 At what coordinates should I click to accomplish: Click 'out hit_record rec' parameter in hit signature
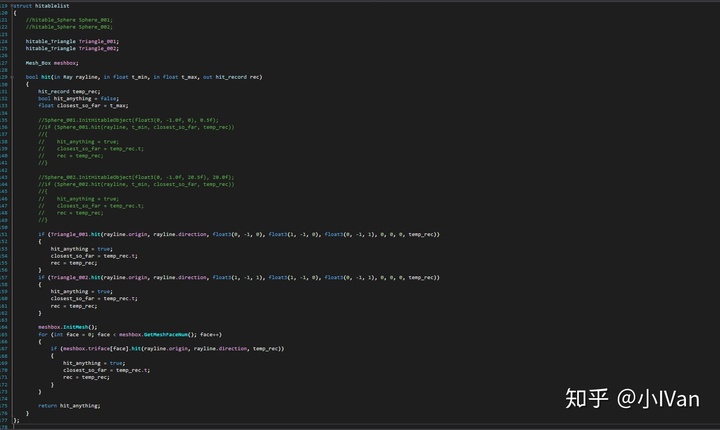231,77
